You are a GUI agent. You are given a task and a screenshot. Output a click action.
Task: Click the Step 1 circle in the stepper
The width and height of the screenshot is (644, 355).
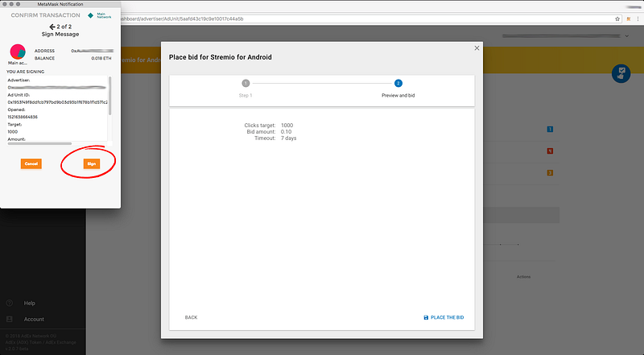coord(246,84)
